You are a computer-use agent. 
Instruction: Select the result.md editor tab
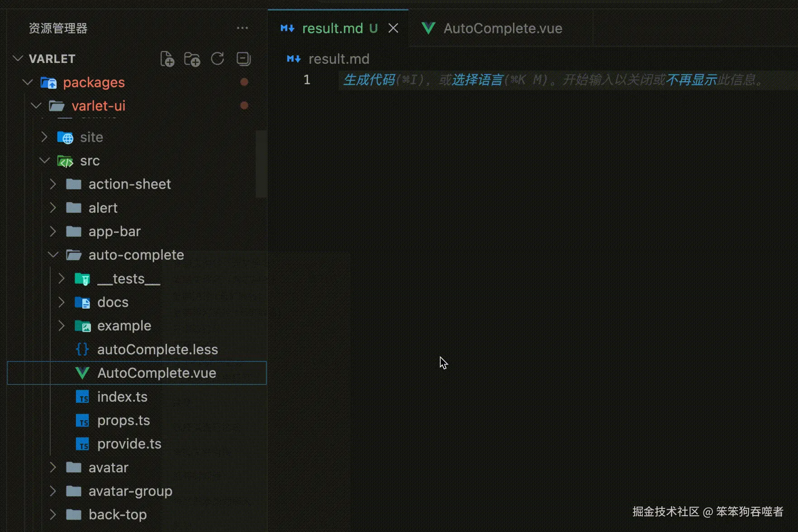(x=332, y=28)
